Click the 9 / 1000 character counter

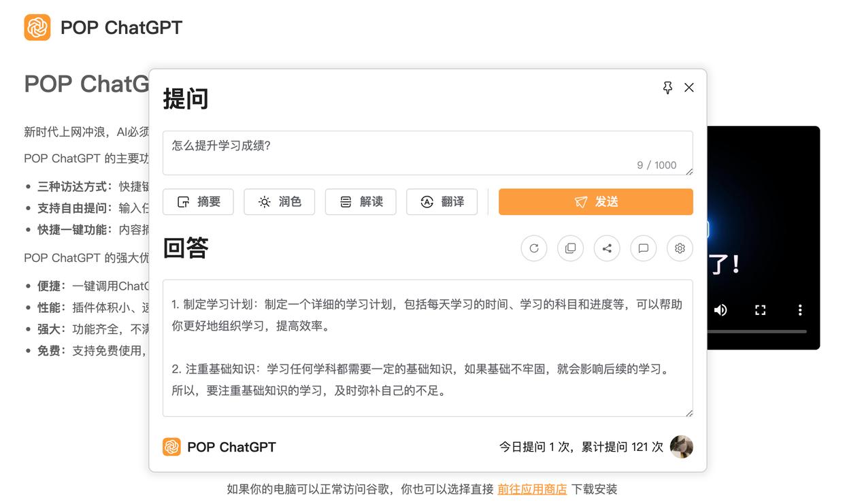657,165
